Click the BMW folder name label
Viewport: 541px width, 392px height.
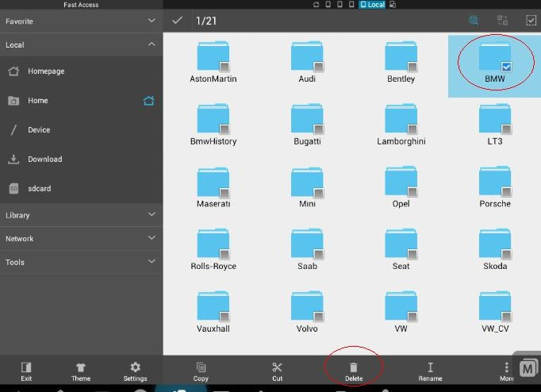(x=495, y=79)
